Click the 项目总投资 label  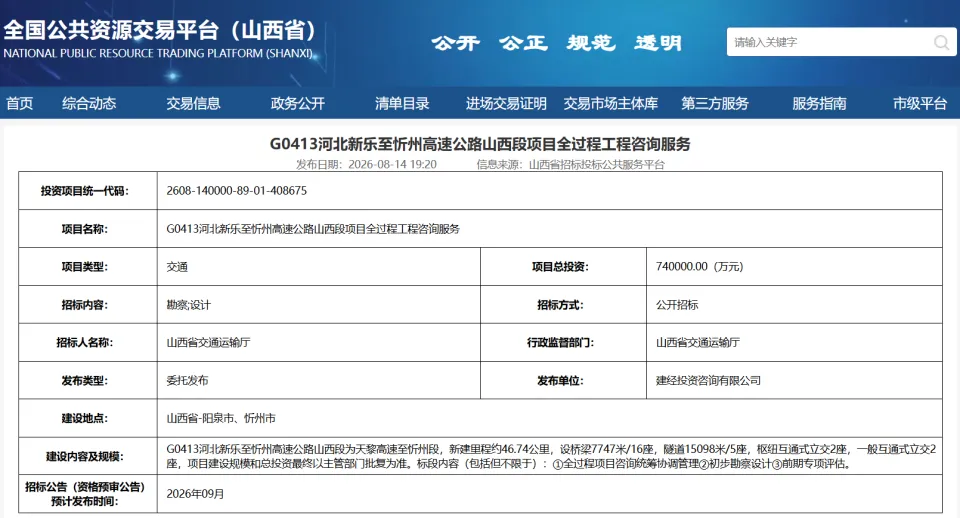coord(560,267)
